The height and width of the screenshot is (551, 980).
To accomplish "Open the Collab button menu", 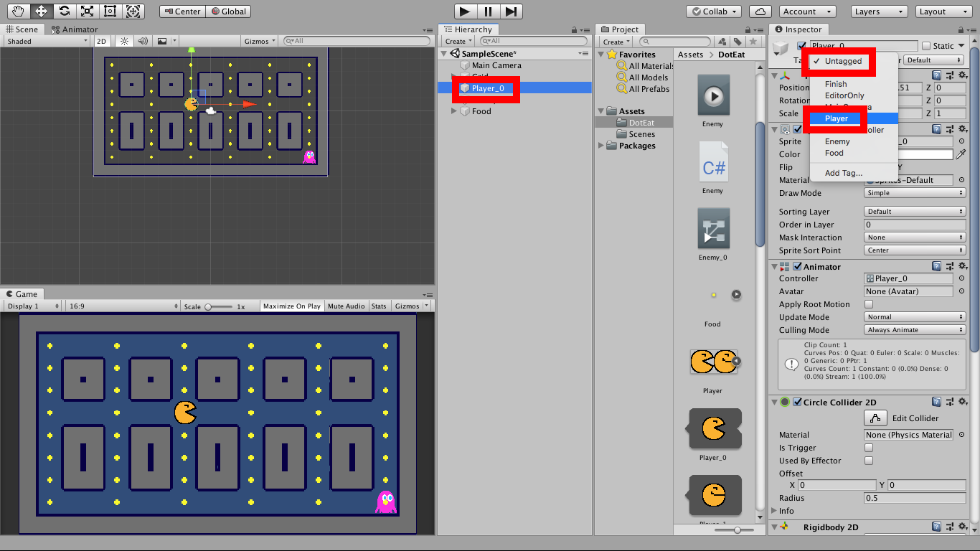I will tap(714, 11).
